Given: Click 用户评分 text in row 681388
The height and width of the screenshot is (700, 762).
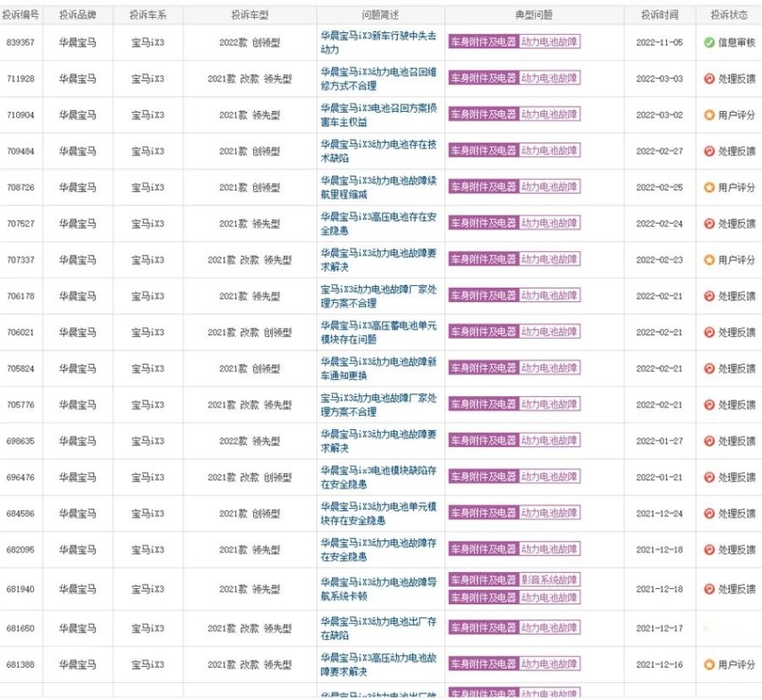Looking at the screenshot, I should (737, 664).
